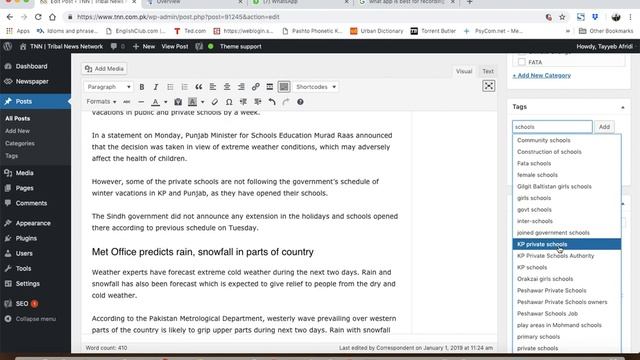640x360 pixels.
Task: Open Categories submenu under Posts
Action: 20,144
